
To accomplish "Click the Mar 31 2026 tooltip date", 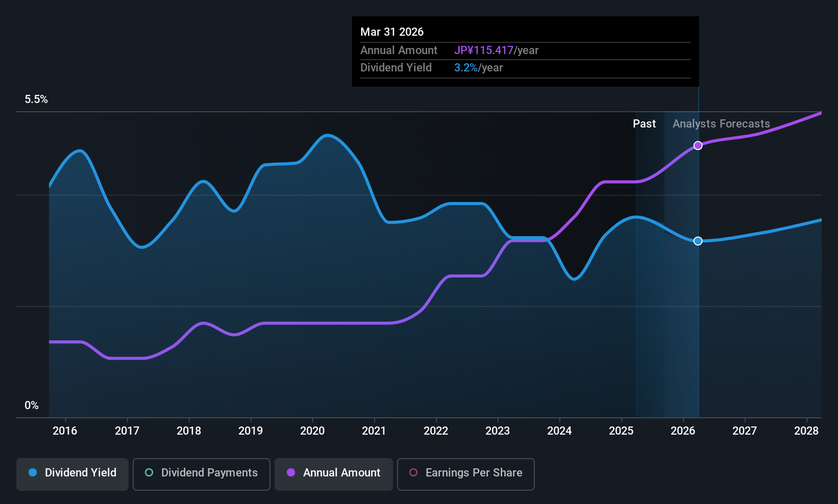I will tap(392, 32).
